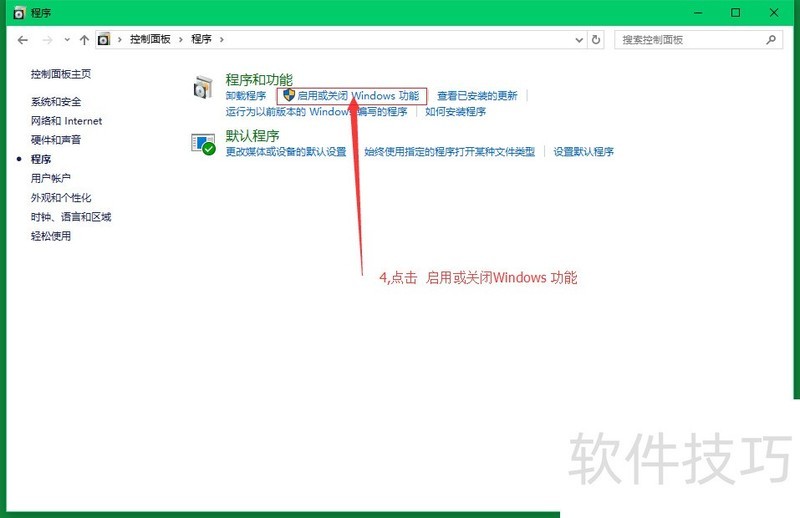Select 控制面板 in the address breadcrumb
Screen dimensions: 800x518
[150, 39]
